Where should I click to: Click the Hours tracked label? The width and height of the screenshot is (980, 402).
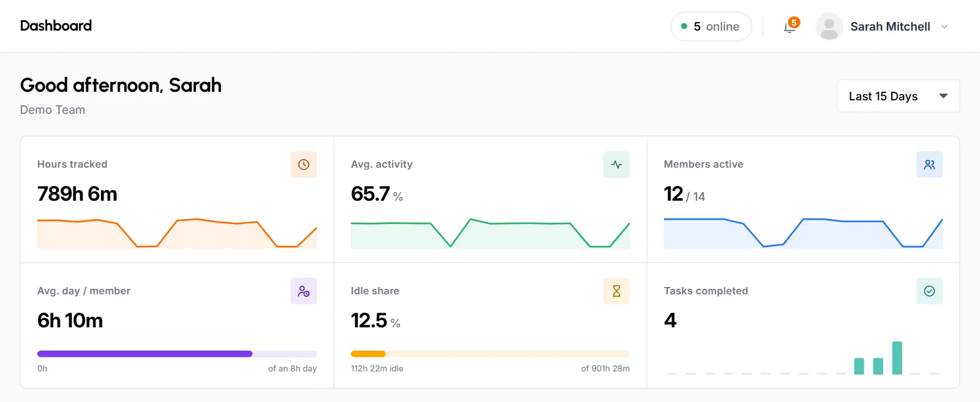[72, 164]
